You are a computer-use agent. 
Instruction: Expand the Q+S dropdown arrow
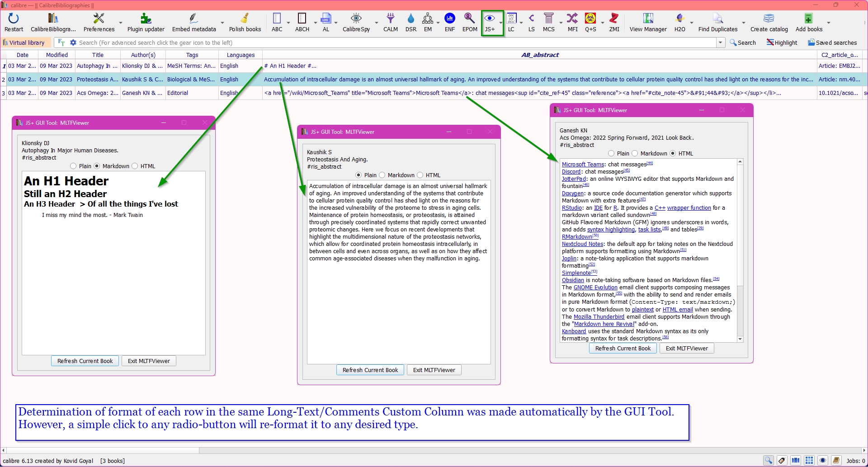pos(603,23)
